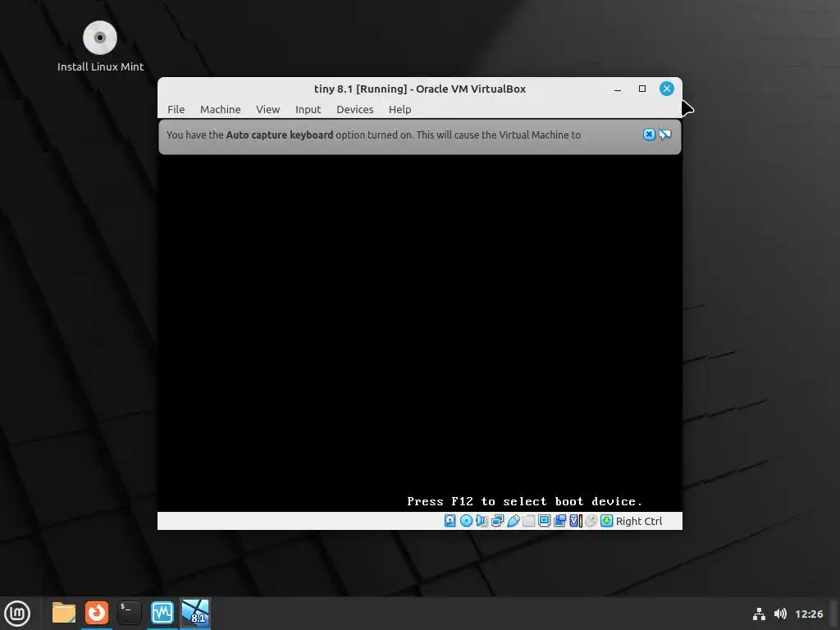Open the Devices menu
Viewport: 840px width, 630px height.
pos(354,109)
